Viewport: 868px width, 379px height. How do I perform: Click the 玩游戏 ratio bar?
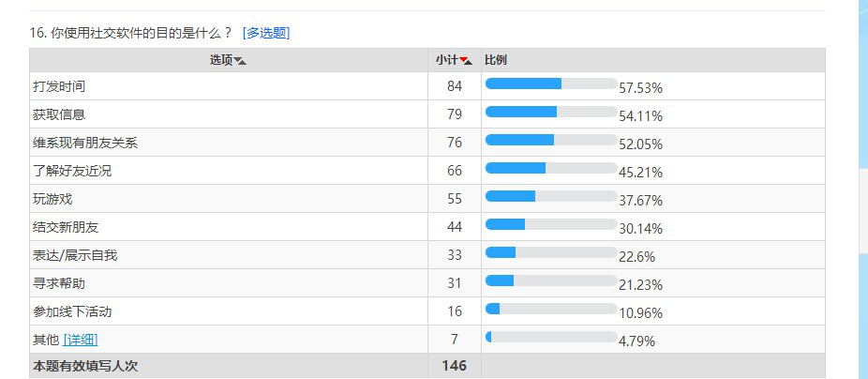(550, 196)
